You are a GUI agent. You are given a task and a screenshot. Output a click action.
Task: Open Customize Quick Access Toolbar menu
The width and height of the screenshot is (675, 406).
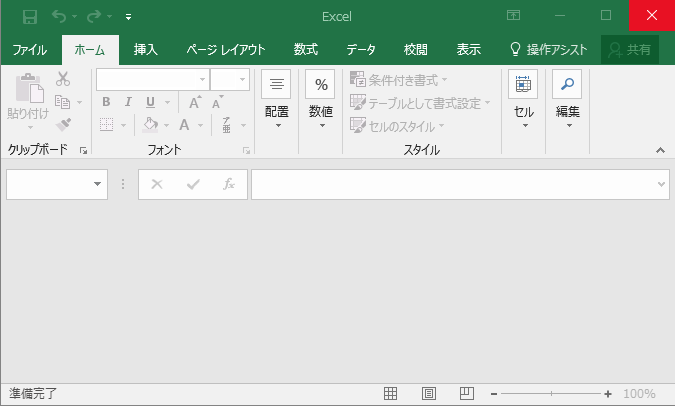click(x=128, y=17)
